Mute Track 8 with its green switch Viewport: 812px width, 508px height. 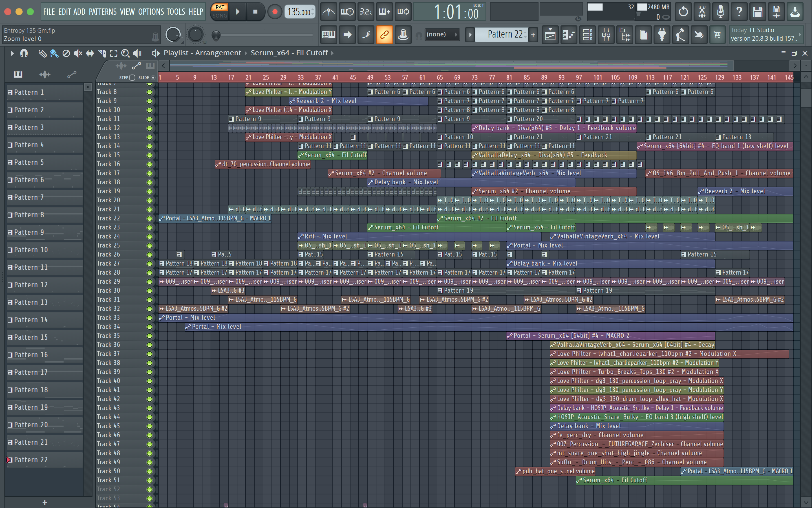[x=150, y=92]
